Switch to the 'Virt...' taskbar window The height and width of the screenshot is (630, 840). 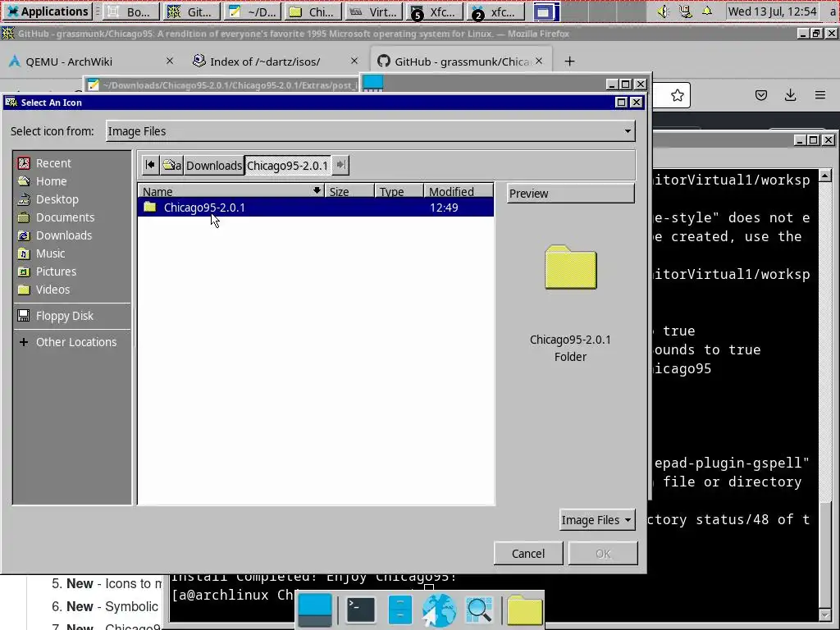tap(373, 11)
